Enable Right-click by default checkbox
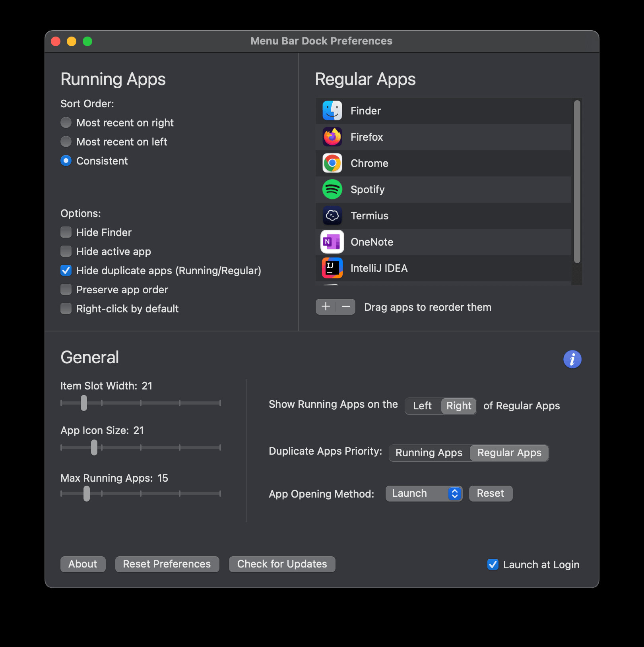 66,308
